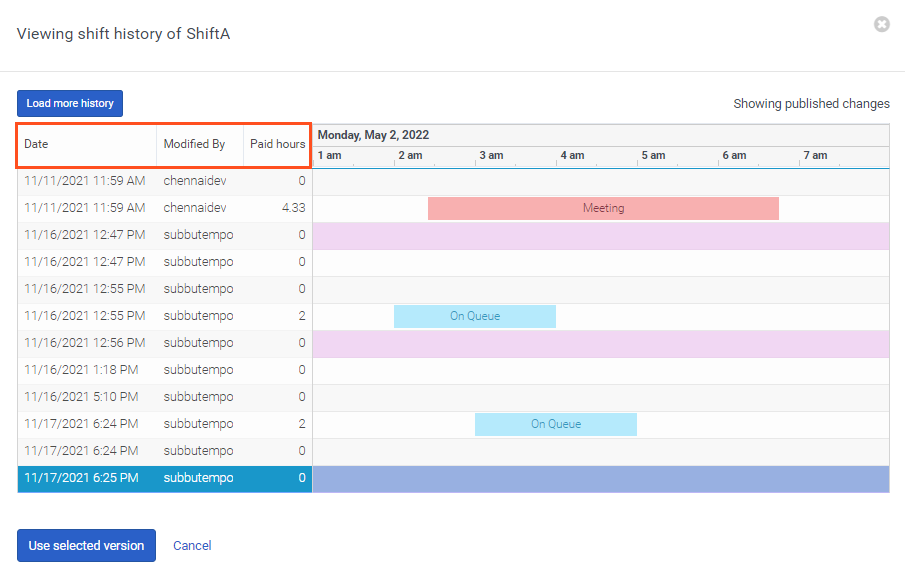The image size is (905, 573).
Task: Select the pink Meeting activity bar
Action: point(603,208)
